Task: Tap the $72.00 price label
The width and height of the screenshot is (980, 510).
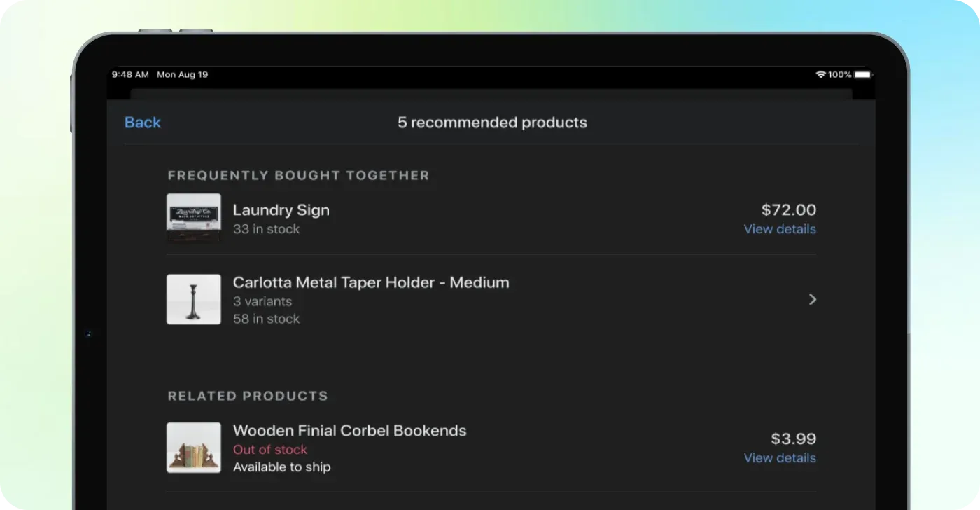Action: click(x=789, y=209)
